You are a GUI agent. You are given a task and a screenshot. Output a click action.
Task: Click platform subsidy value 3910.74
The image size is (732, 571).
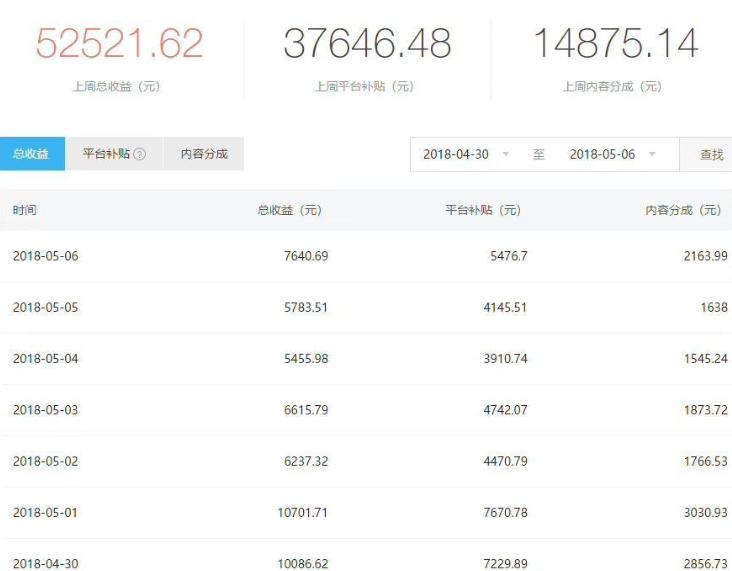point(506,359)
